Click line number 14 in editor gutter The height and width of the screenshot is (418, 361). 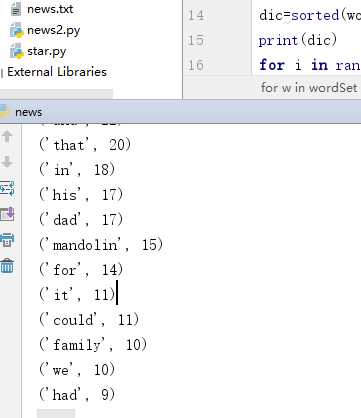click(x=196, y=15)
